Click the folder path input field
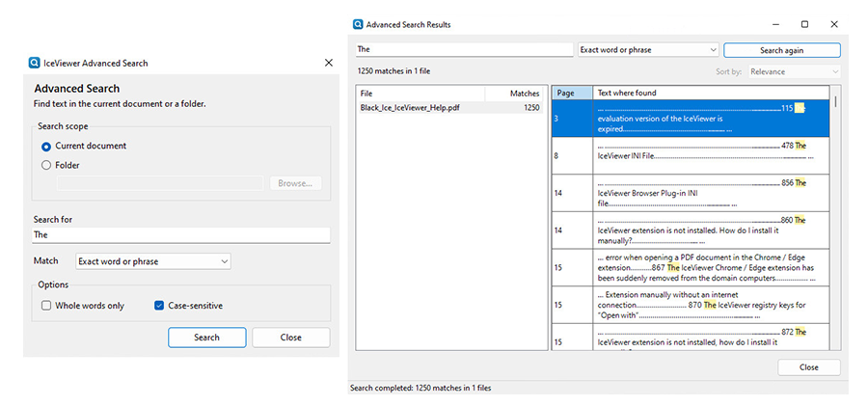The height and width of the screenshot is (406, 868). pyautogui.click(x=160, y=183)
